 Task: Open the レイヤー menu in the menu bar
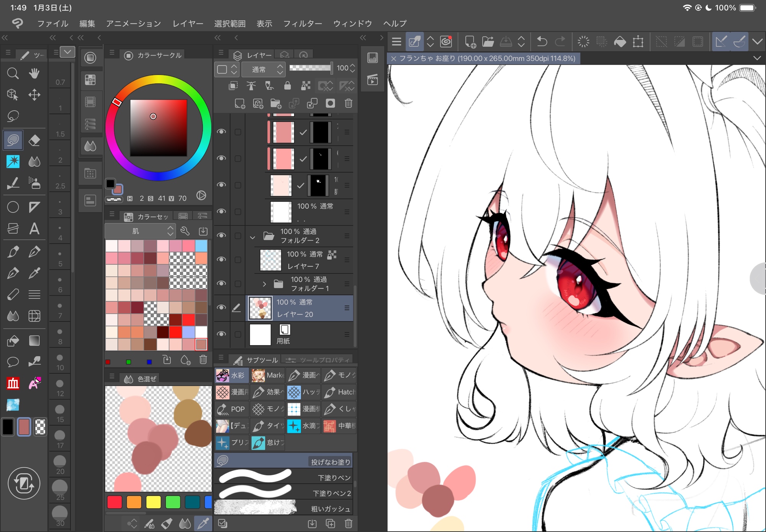click(x=188, y=24)
